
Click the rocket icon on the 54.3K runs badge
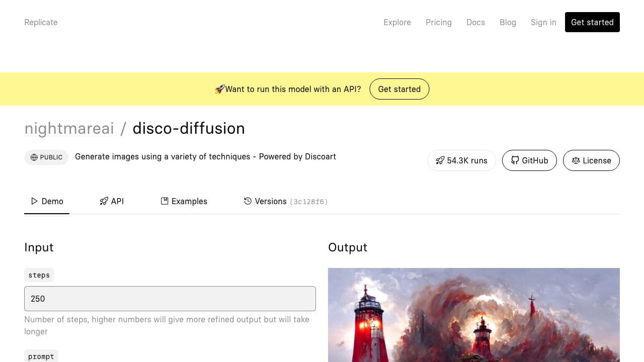click(440, 160)
